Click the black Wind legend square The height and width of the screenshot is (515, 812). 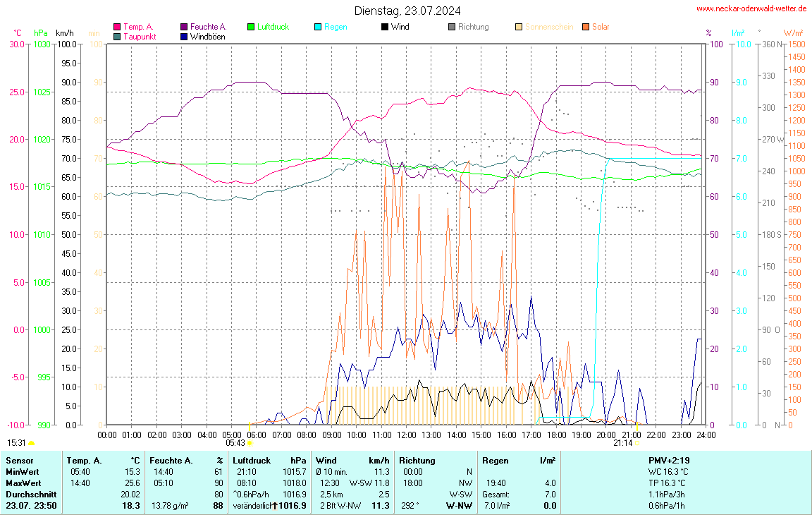385,27
